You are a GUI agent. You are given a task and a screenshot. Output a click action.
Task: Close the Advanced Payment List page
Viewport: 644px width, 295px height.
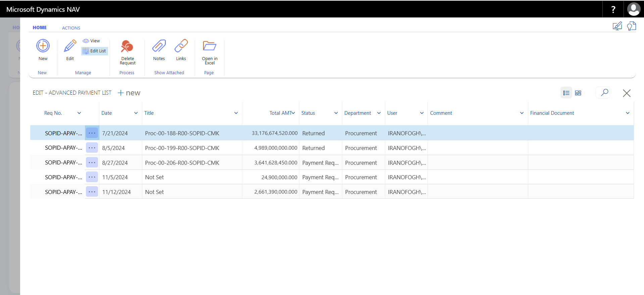pos(627,93)
